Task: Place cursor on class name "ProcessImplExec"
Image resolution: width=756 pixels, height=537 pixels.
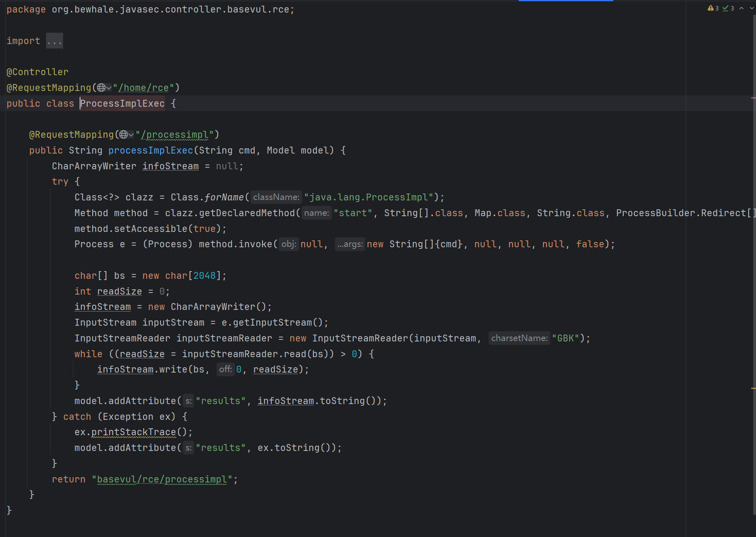Action: [x=122, y=103]
